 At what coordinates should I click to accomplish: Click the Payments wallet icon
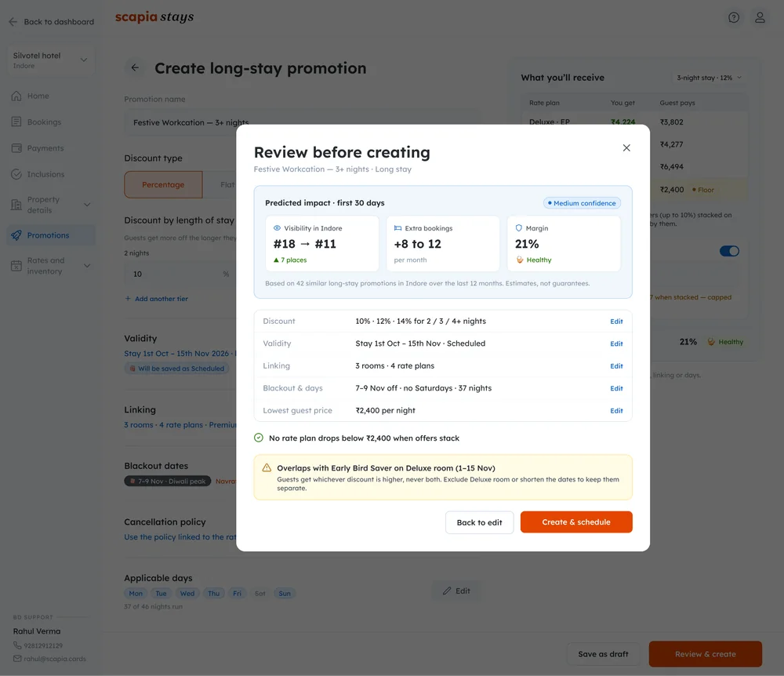(x=16, y=148)
